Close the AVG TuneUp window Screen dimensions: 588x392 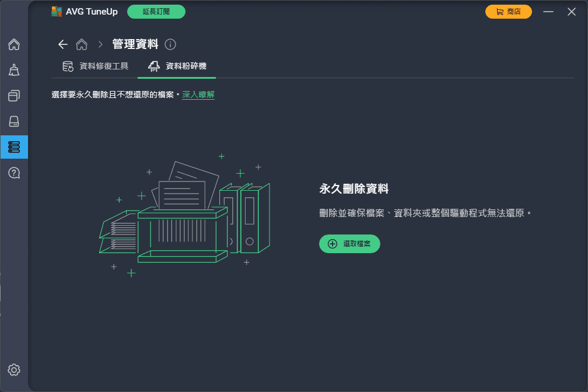tap(572, 12)
